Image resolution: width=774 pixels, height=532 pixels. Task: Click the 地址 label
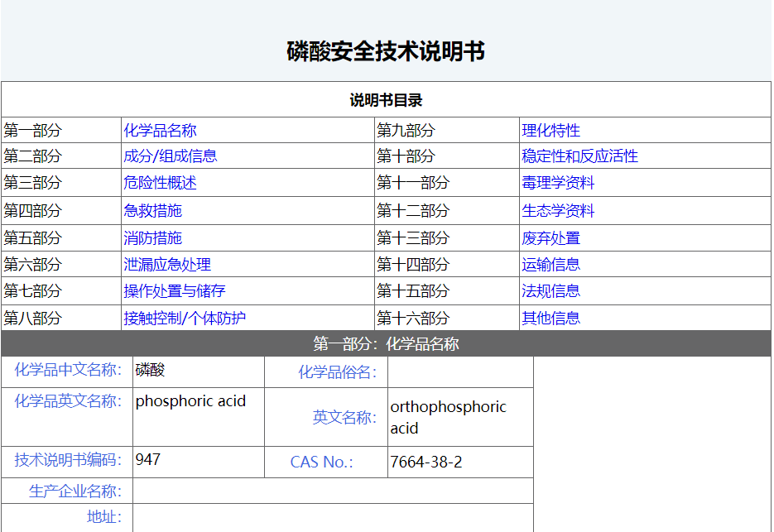pyautogui.click(x=104, y=517)
